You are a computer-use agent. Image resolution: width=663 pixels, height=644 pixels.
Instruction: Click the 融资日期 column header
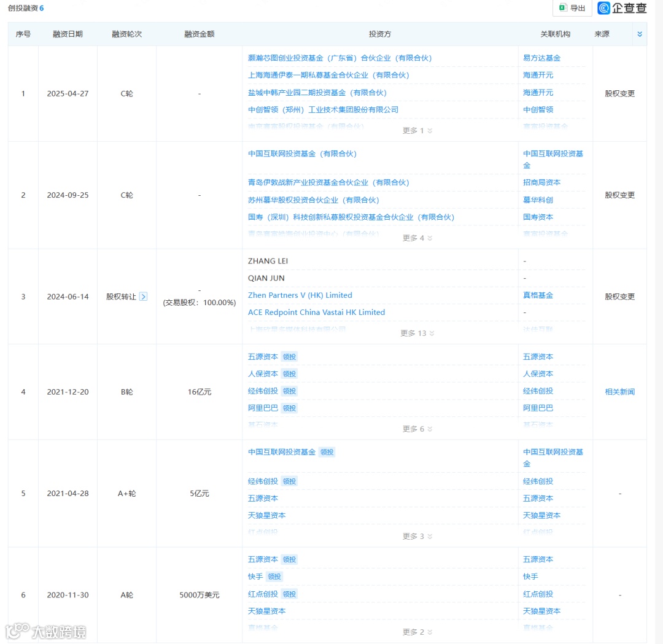68,34
